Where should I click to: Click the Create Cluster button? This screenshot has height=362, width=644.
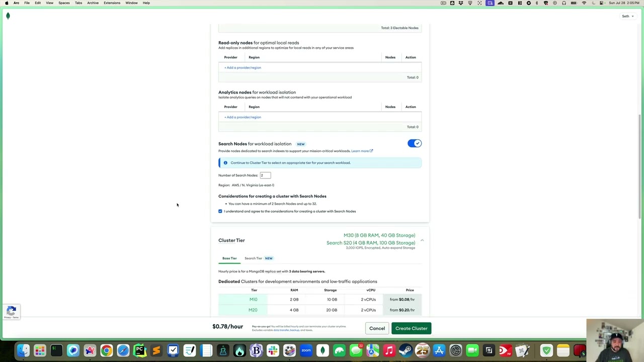tap(411, 328)
